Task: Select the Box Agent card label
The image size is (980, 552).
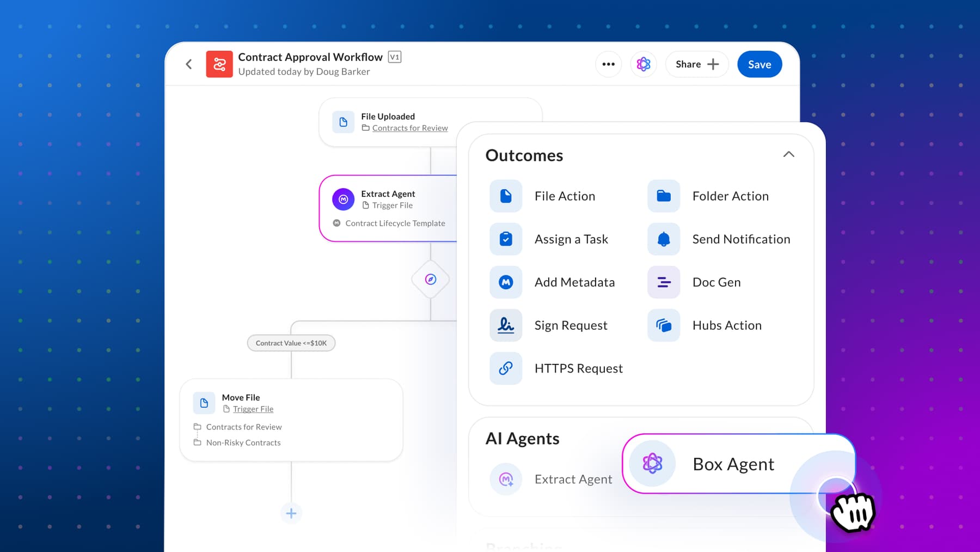Action: [733, 464]
